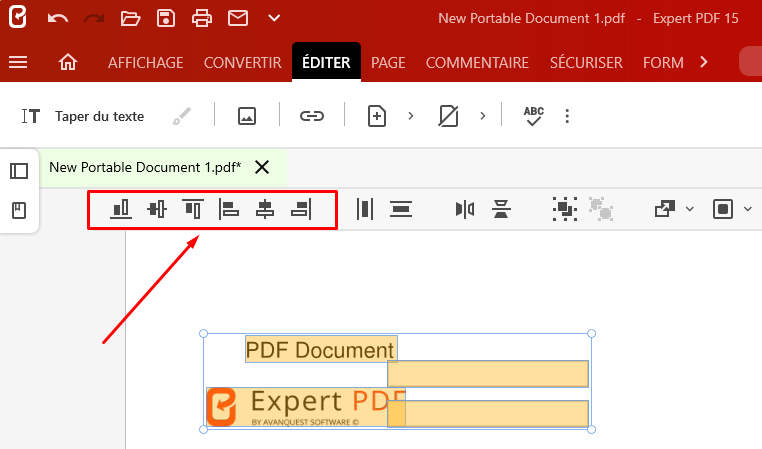Center selected objects horizontally
The width and height of the screenshot is (762, 449).
click(x=265, y=209)
